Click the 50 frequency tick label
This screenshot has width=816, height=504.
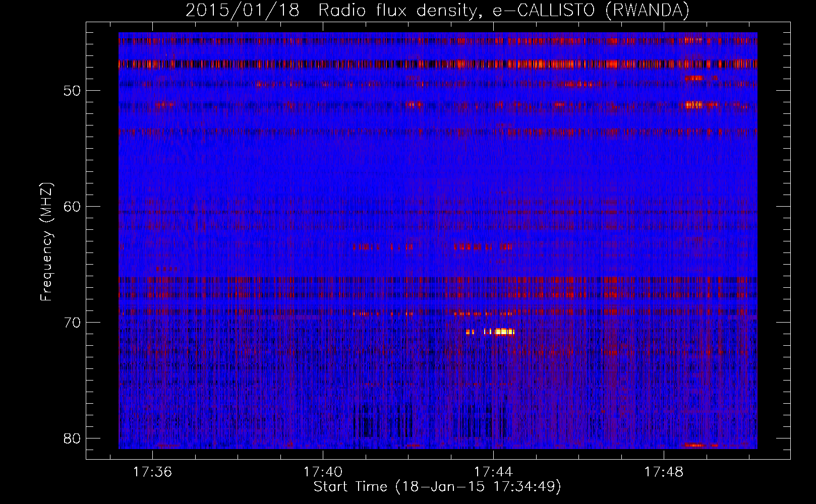point(73,91)
